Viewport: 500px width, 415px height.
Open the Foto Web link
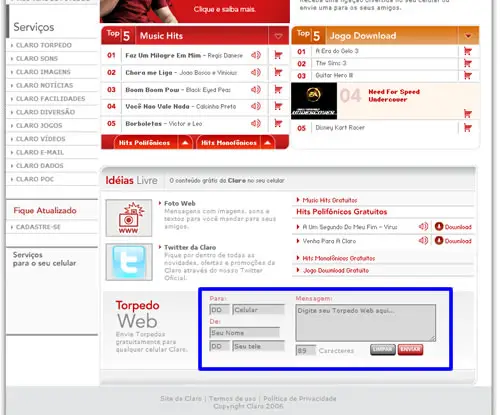180,203
